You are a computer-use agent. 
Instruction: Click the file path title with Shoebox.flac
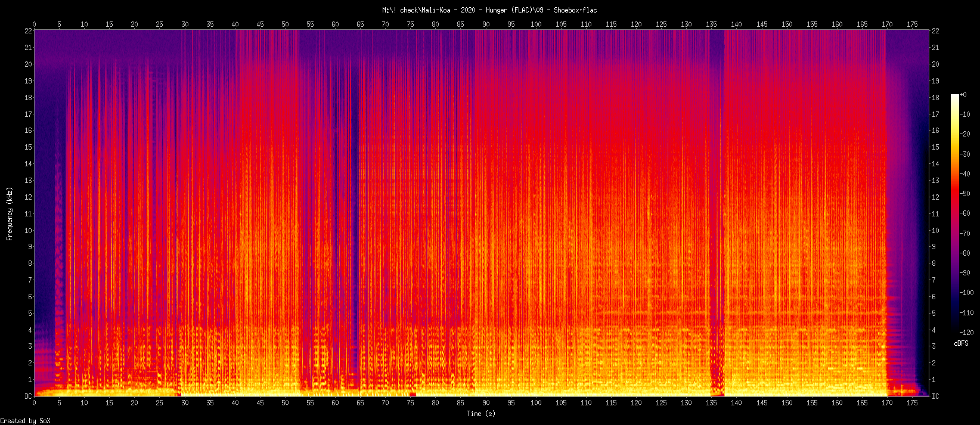[489, 10]
